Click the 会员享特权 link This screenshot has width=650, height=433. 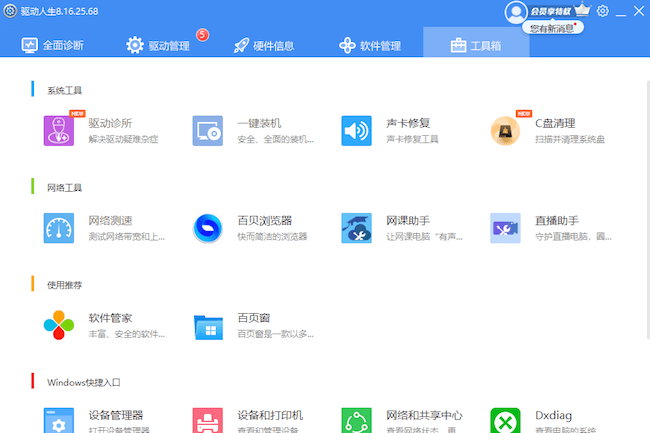coord(551,12)
